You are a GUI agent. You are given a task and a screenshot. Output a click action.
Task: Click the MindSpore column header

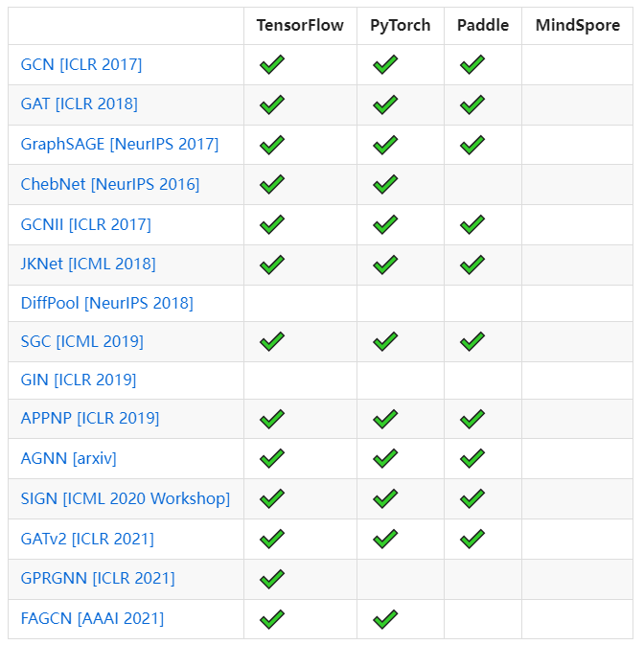(577, 26)
